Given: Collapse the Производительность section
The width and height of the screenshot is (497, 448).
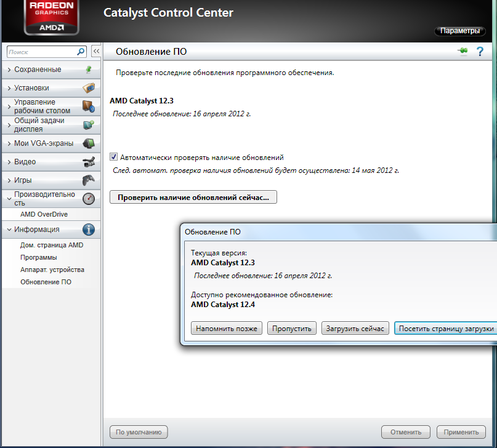Looking at the screenshot, I should tap(9, 199).
